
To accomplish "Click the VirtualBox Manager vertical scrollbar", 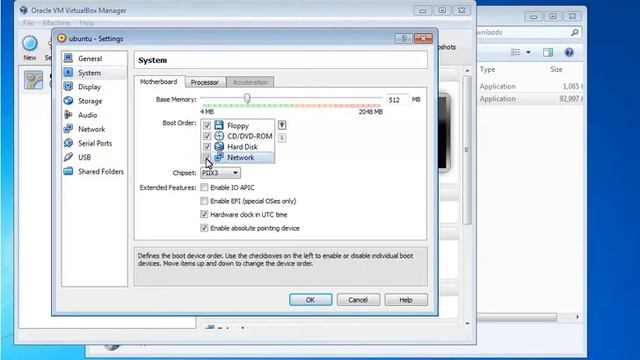I will pyautogui.click(x=467, y=149).
